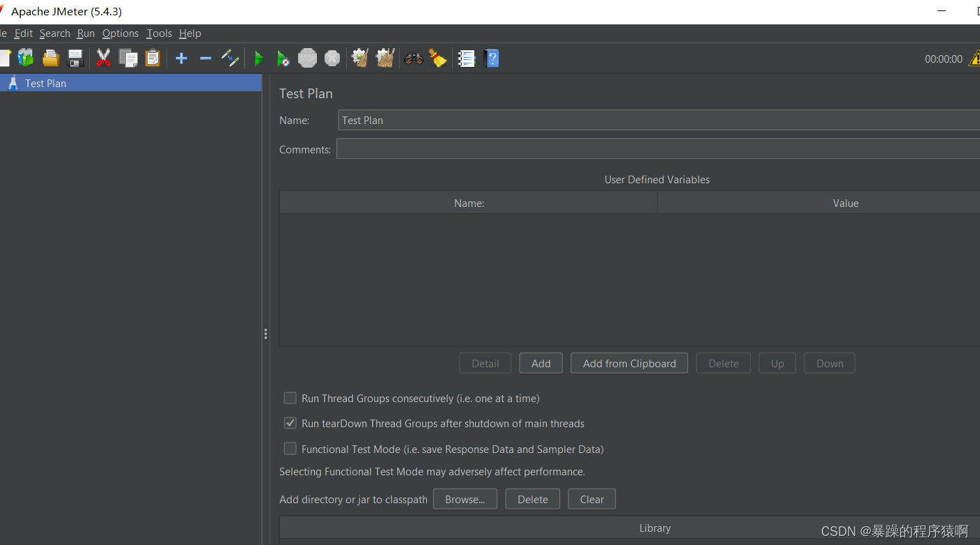The image size is (980, 545).
Task: Click the Library column header
Action: click(x=630, y=528)
